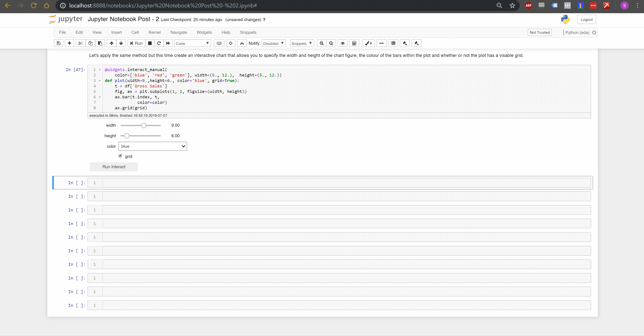Click the Logout button

click(586, 19)
